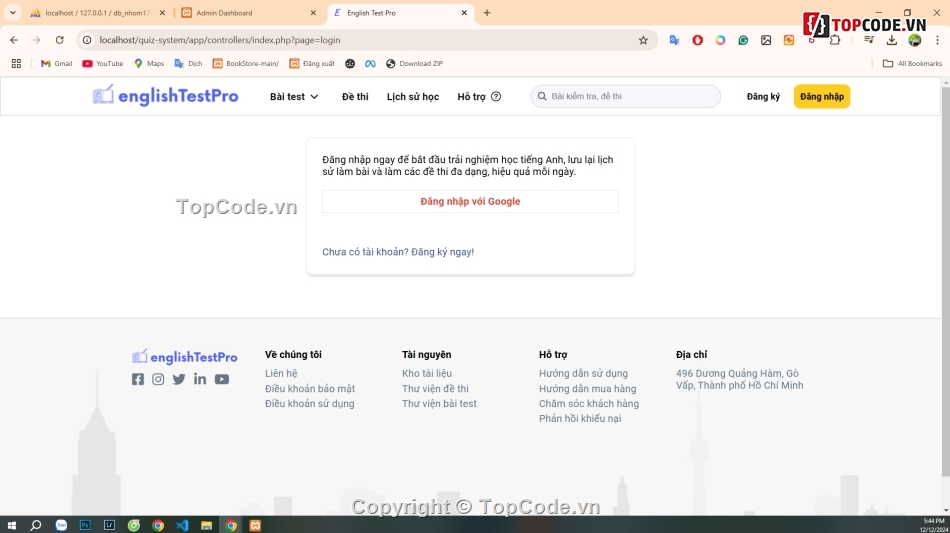Screen dimensions: 950x533
Task: Open the Chrome apps grid icon
Action: (16, 64)
